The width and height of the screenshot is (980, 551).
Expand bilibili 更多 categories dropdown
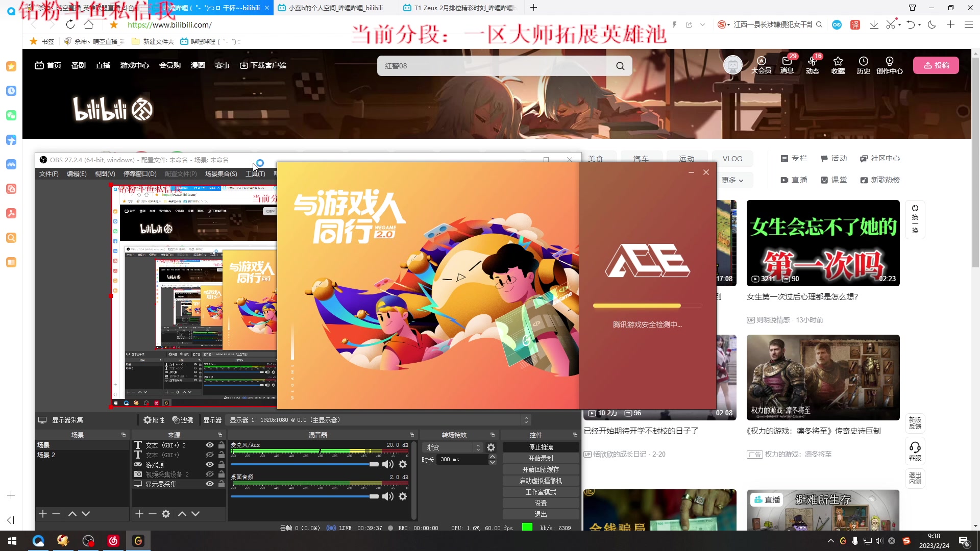click(x=732, y=180)
